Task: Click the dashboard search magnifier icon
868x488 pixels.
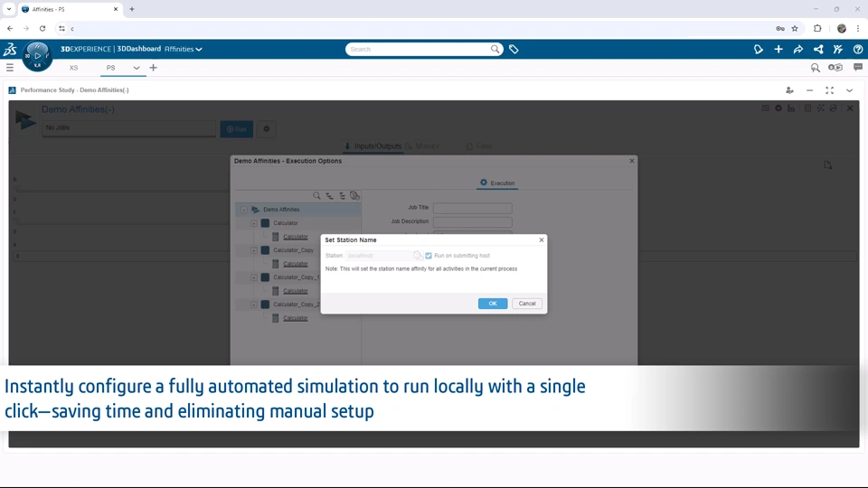Action: click(x=815, y=68)
